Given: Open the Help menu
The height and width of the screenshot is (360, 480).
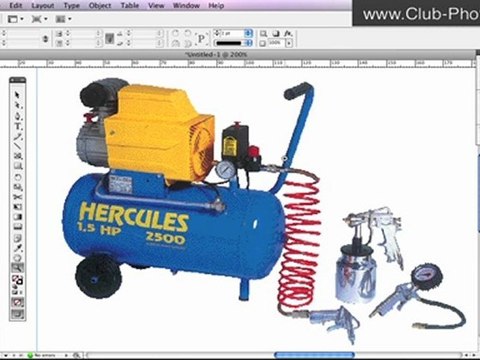Looking at the screenshot, I should (x=216, y=6).
